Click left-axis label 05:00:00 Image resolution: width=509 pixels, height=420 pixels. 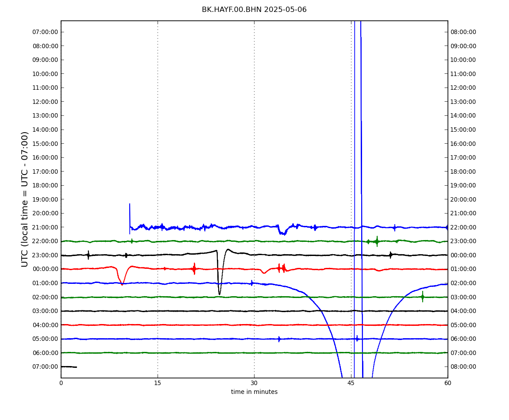click(x=46, y=339)
